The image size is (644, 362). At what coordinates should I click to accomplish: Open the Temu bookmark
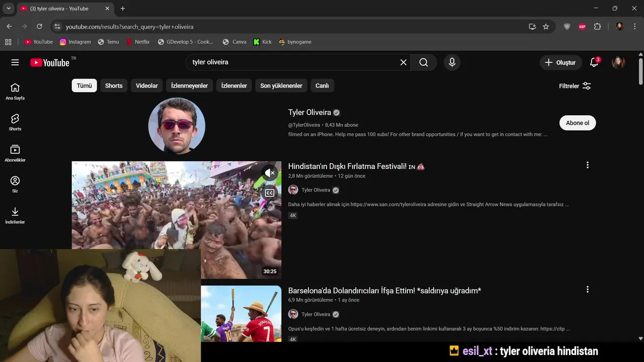108,42
